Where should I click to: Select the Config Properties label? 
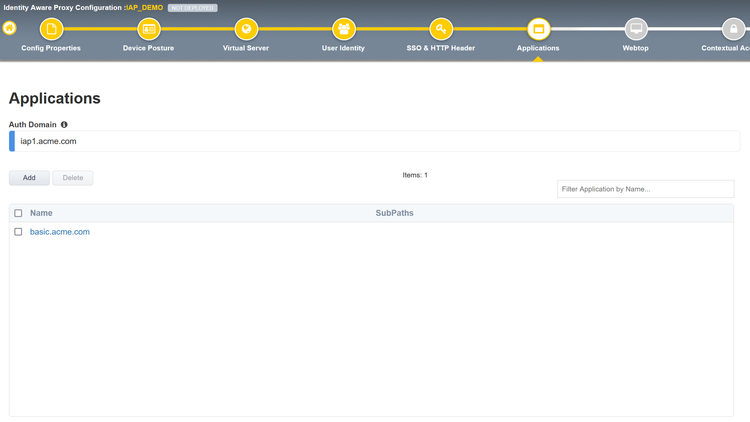(51, 48)
